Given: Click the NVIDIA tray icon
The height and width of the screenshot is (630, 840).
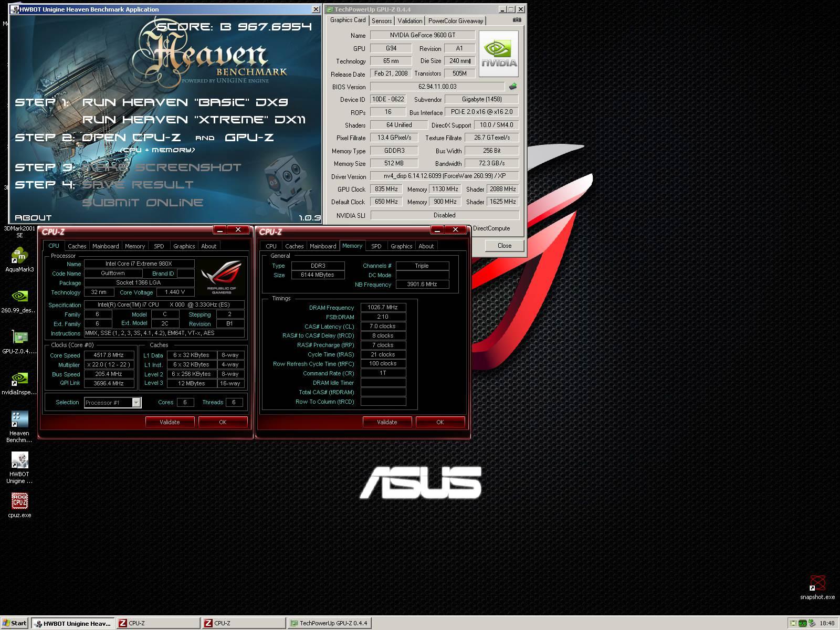Looking at the screenshot, I should (x=793, y=623).
